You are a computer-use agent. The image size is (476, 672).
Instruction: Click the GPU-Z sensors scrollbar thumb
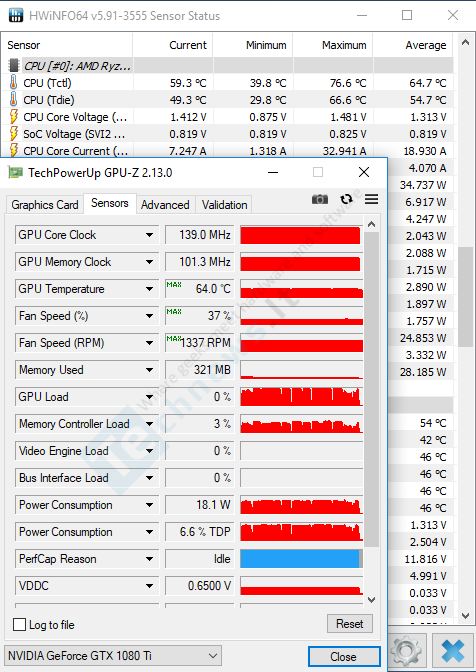[x=372, y=389]
